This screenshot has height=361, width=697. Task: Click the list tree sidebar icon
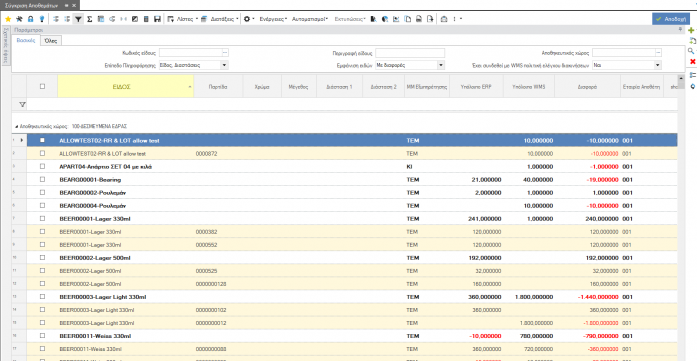[x=692, y=75]
